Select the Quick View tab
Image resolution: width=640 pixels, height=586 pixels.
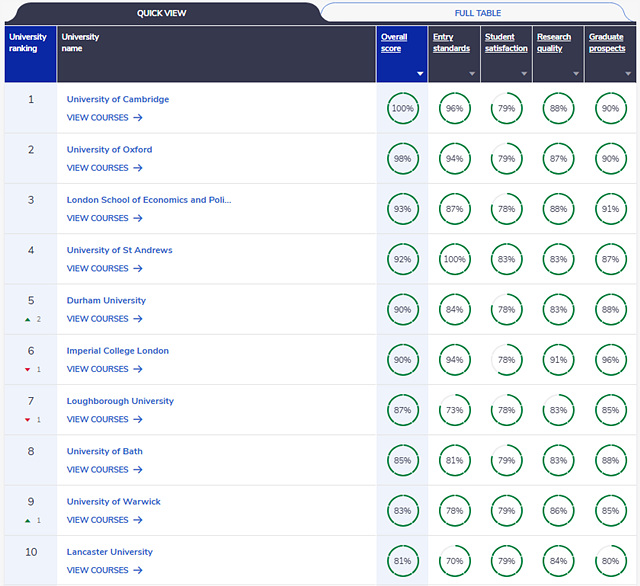click(162, 13)
